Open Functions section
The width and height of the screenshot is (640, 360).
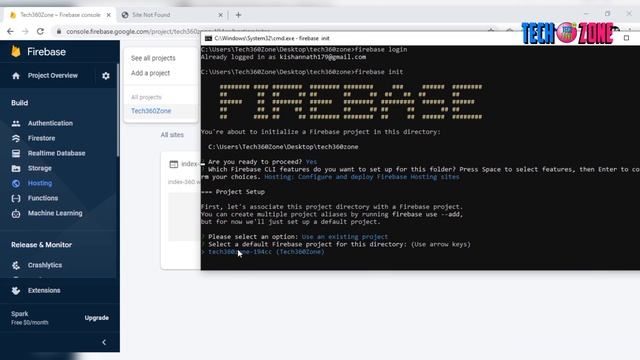click(43, 198)
